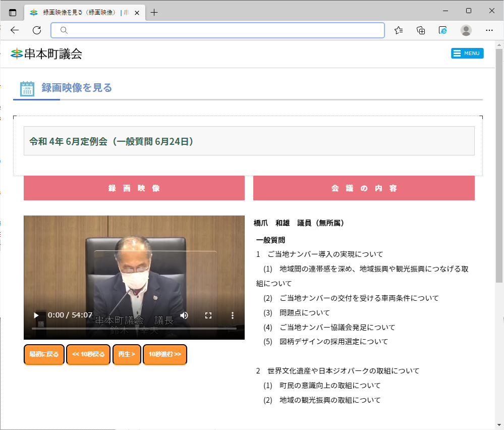Open the browser profile avatar
This screenshot has width=504, height=430.
coord(466,30)
